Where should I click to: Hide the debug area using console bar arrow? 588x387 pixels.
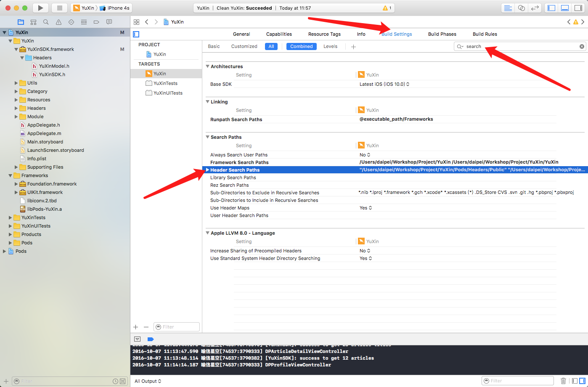coord(137,339)
